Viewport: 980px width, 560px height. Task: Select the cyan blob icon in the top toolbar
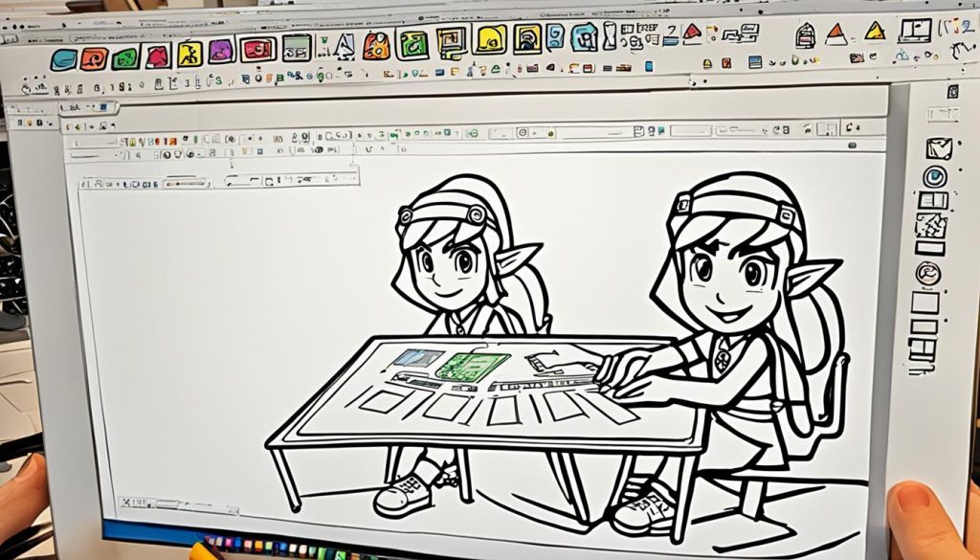tap(585, 37)
